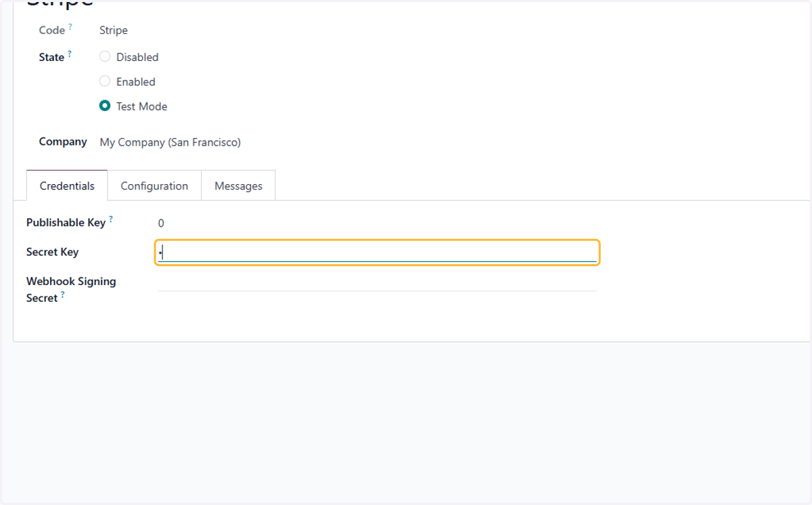812x505 pixels.
Task: Switch to the Credentials tab
Action: pyautogui.click(x=67, y=185)
